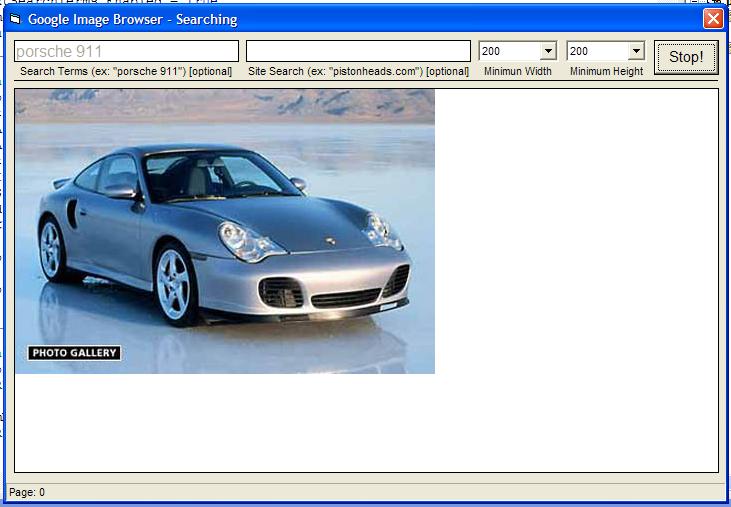Click the application icon in title bar
Viewport: 731px width, 507px height.
click(x=14, y=19)
